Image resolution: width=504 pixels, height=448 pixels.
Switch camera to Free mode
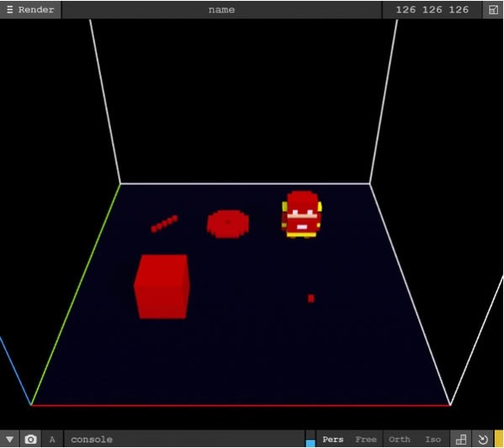click(366, 439)
